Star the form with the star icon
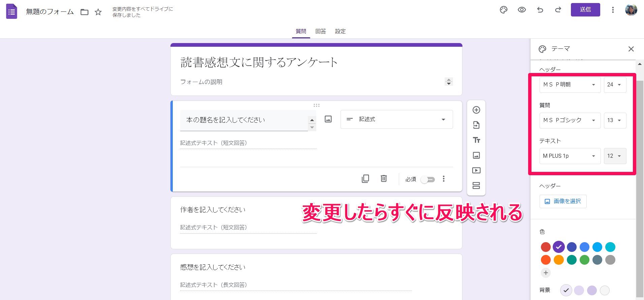 [x=98, y=12]
